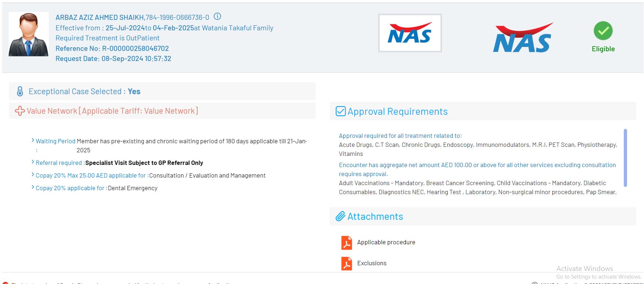Expand the Copay Dental Emergency chevron
Screen dimensions: 644x284
(33, 188)
